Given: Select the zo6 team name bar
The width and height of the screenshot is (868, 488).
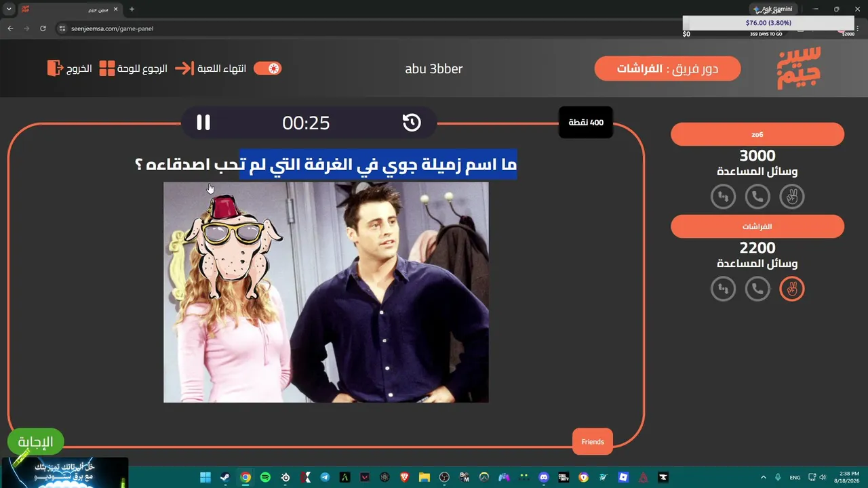Looking at the screenshot, I should 757,134.
